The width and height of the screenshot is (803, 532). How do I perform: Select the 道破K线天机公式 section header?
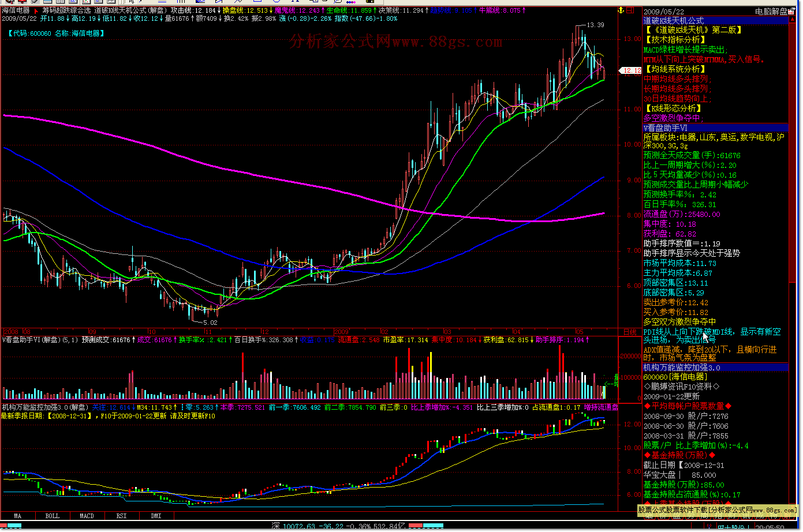(x=715, y=21)
